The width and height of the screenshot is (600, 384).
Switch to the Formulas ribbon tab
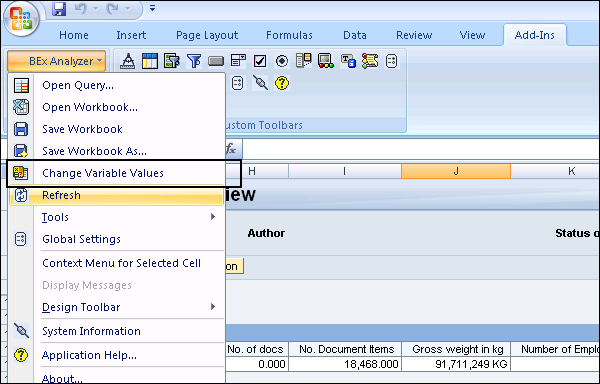(289, 35)
